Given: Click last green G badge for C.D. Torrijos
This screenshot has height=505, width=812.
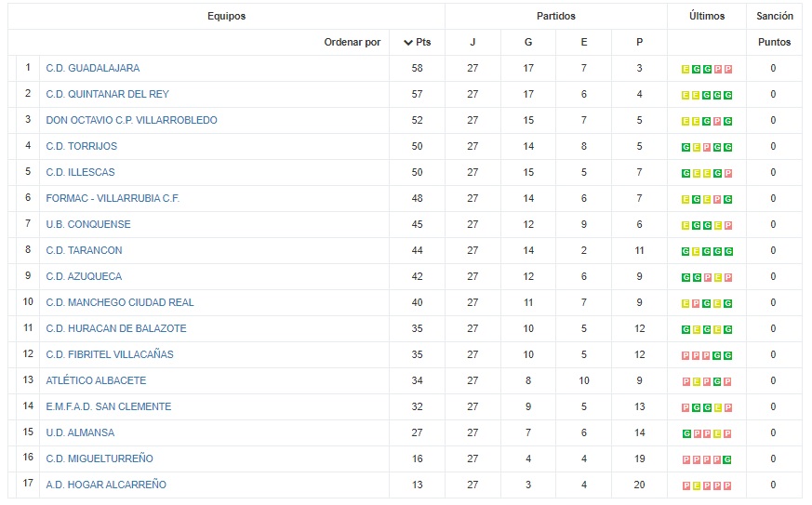Looking at the screenshot, I should pyautogui.click(x=728, y=147).
